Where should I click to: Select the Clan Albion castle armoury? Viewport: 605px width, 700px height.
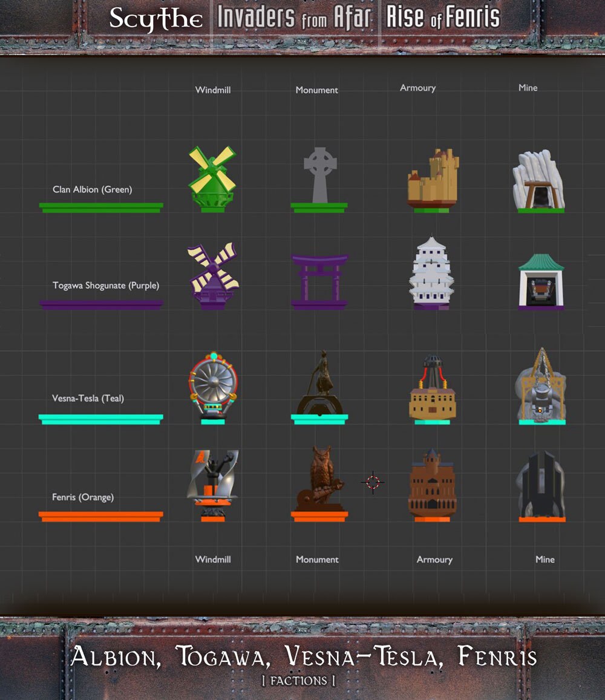433,180
